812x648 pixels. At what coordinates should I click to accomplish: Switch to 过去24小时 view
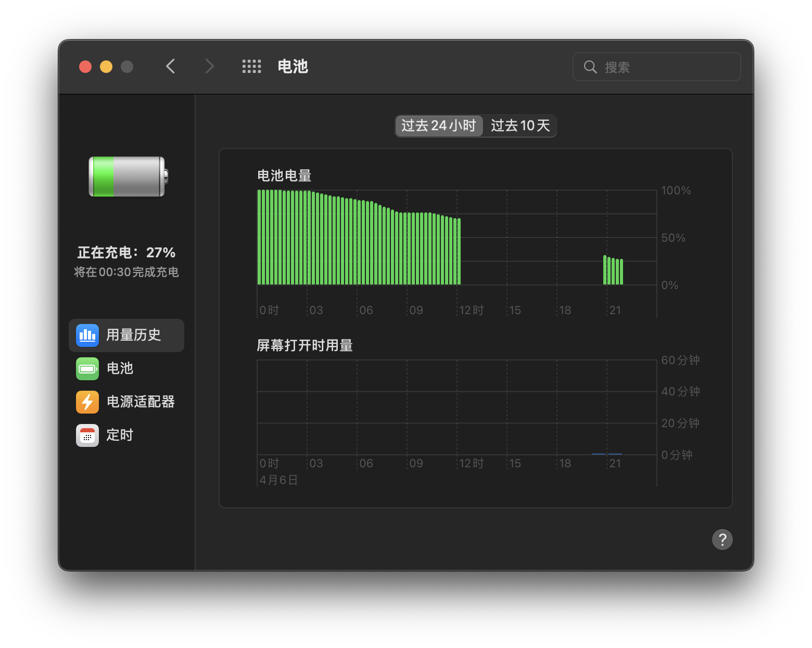point(439,126)
